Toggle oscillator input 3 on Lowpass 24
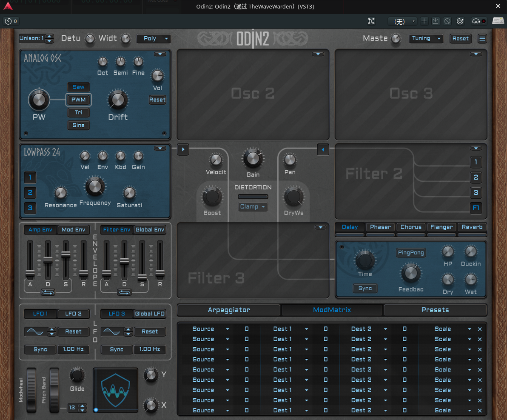The width and height of the screenshot is (507, 420). click(30, 208)
